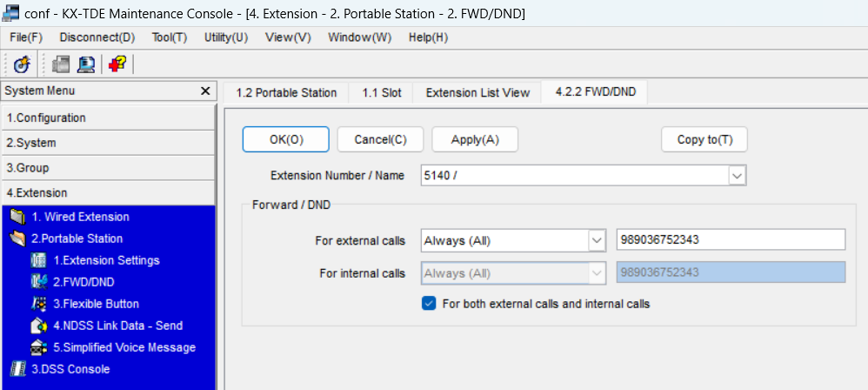
Task: Click the Apply(A) button
Action: [x=475, y=139]
